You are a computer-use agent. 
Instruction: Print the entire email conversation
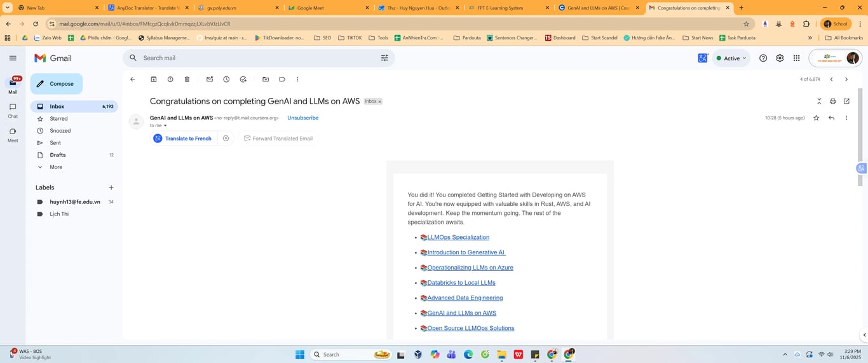point(832,101)
